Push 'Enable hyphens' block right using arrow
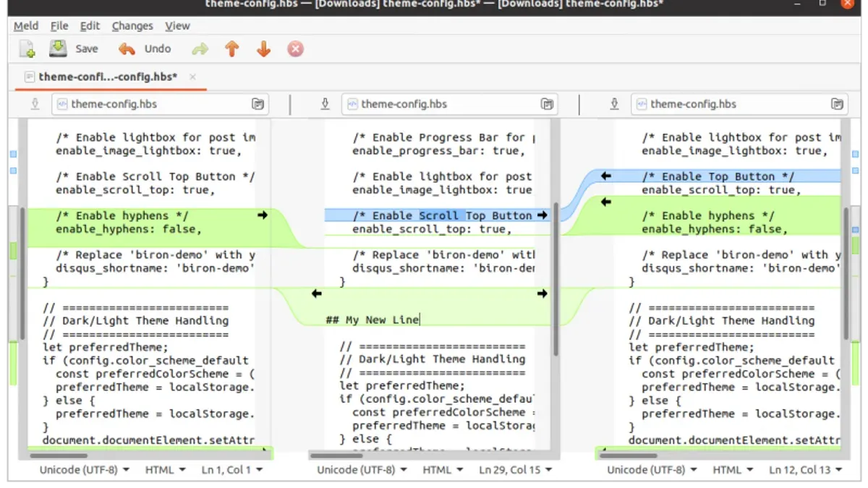Screen dimensions: 868x488 (x=262, y=215)
